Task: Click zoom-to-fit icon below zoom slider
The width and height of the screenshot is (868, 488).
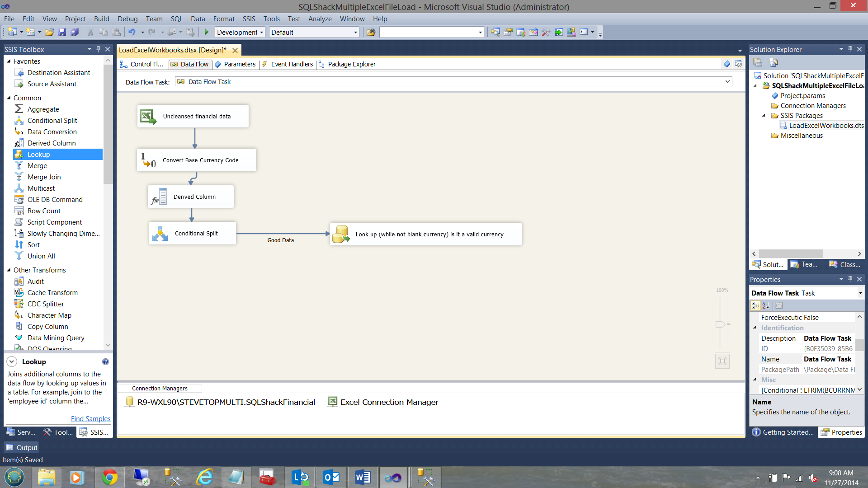Action: coord(722,361)
